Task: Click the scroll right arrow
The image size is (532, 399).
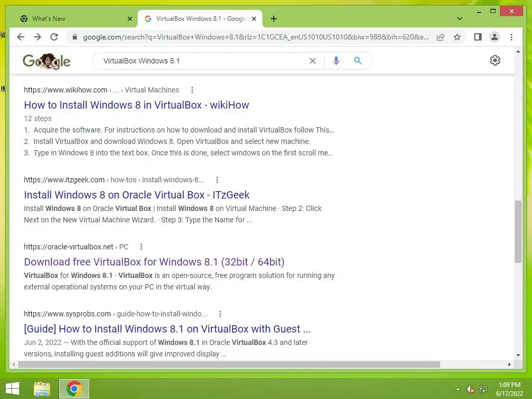Action: tap(509, 364)
